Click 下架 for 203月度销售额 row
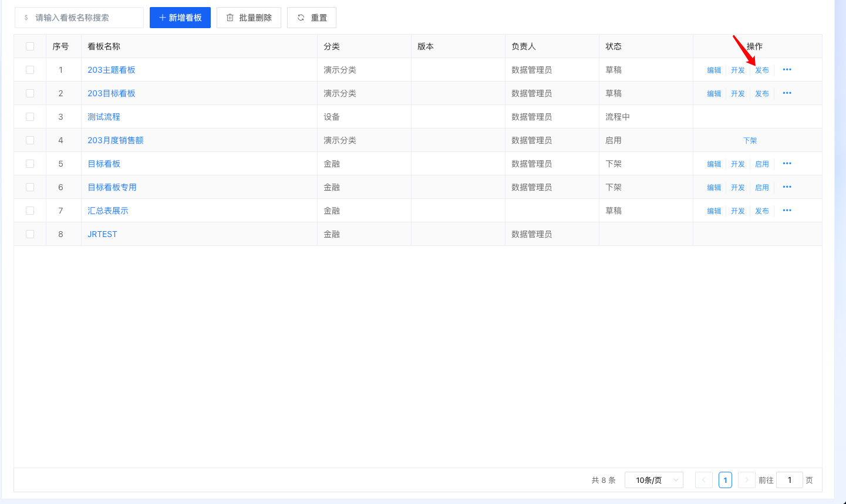 pos(750,141)
